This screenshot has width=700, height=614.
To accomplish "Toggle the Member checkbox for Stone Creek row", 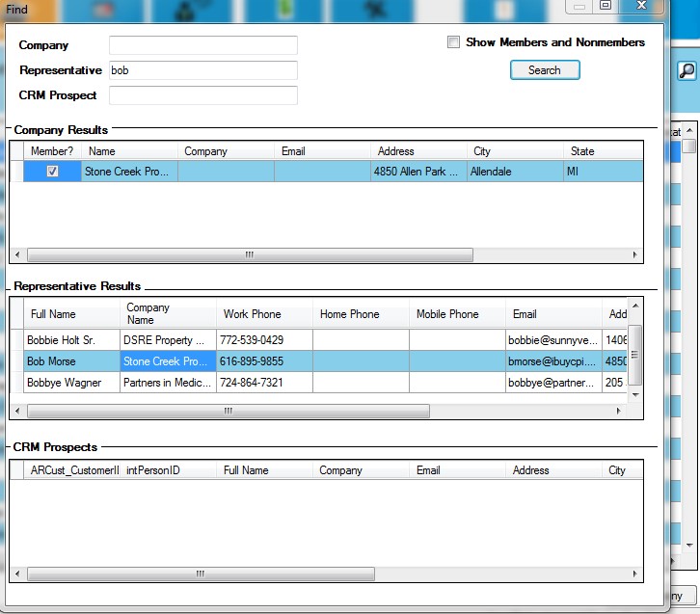I will pos(52,172).
